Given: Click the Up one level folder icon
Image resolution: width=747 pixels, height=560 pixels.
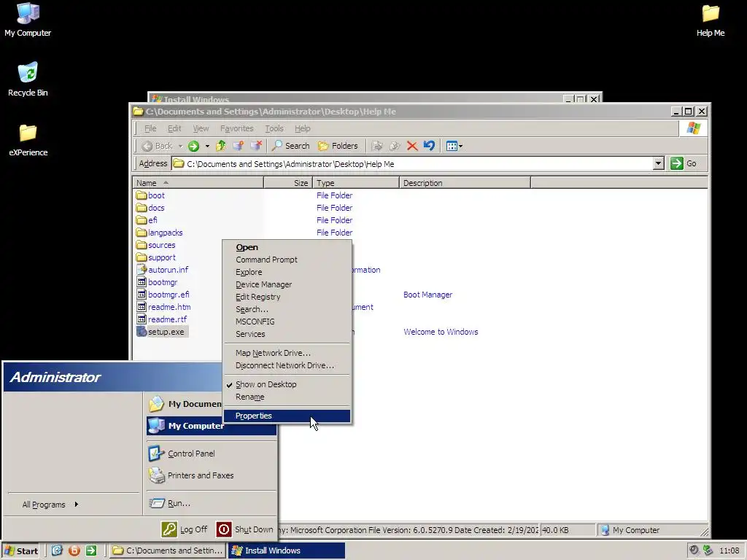Looking at the screenshot, I should click(221, 146).
